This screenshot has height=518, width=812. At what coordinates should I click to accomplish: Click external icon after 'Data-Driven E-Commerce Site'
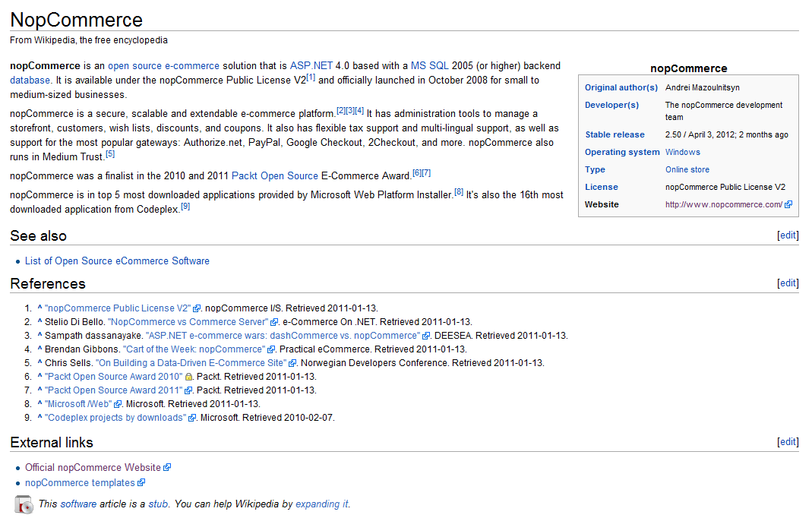[292, 364]
